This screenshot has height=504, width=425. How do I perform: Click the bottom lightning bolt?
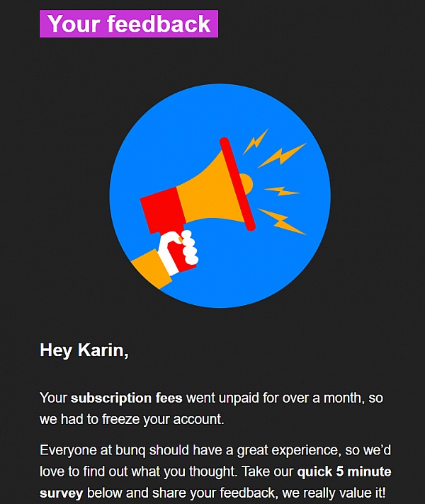[282, 222]
